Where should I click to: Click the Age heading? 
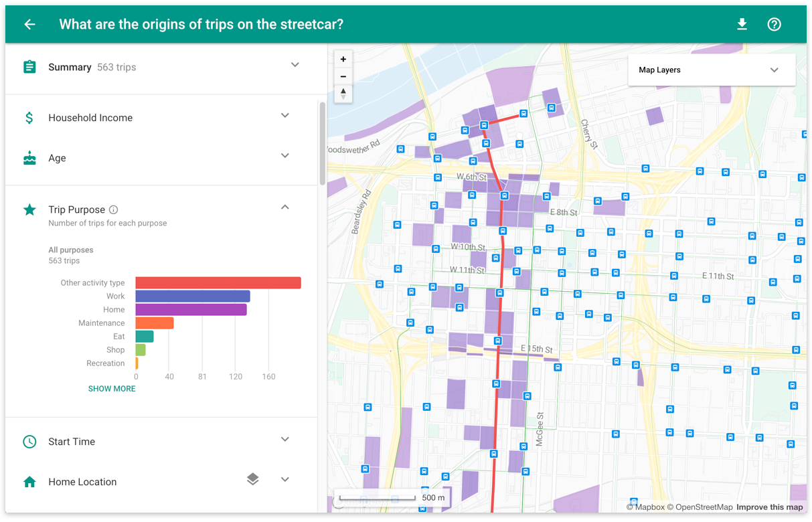tap(57, 158)
